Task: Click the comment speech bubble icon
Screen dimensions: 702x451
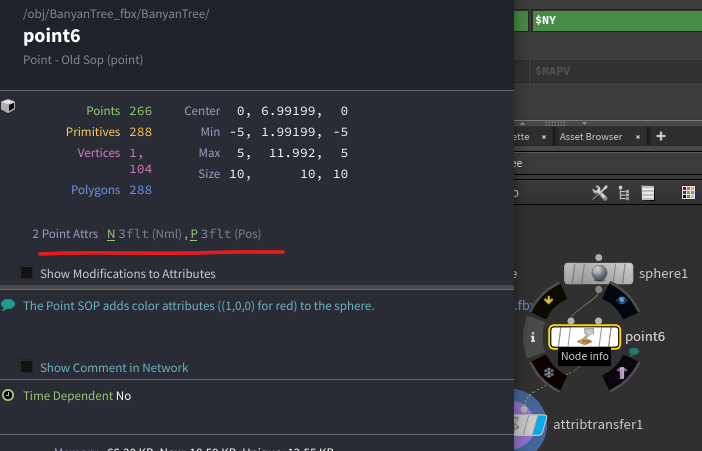Action: pyautogui.click(x=8, y=305)
